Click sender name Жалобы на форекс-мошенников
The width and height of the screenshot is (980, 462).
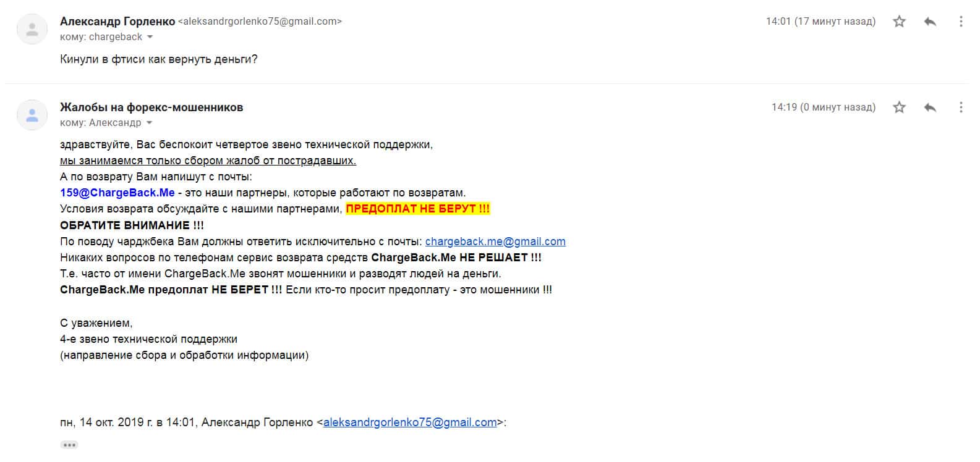151,107
